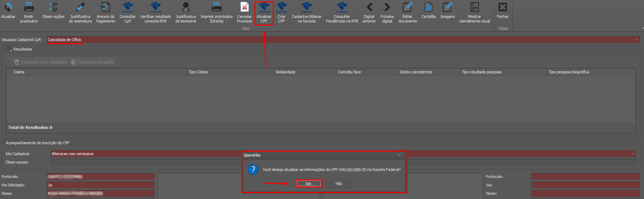Click the 'Total de Resultados: 0' text
The image size is (644, 199).
[30, 127]
